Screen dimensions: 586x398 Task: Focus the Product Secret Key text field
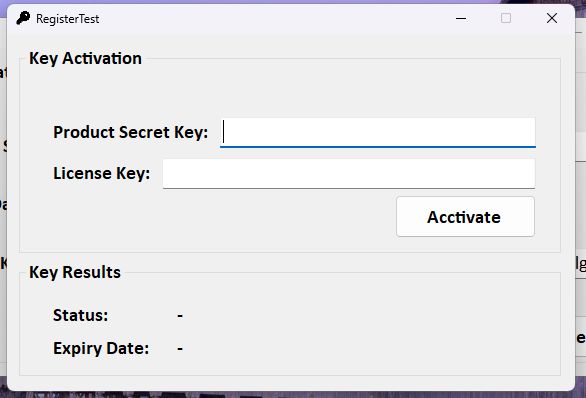tap(377, 132)
